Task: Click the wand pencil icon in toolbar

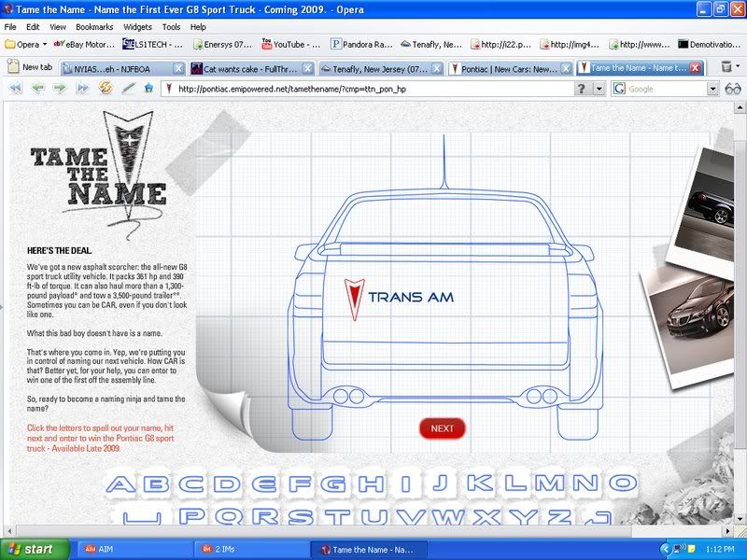Action: click(128, 88)
